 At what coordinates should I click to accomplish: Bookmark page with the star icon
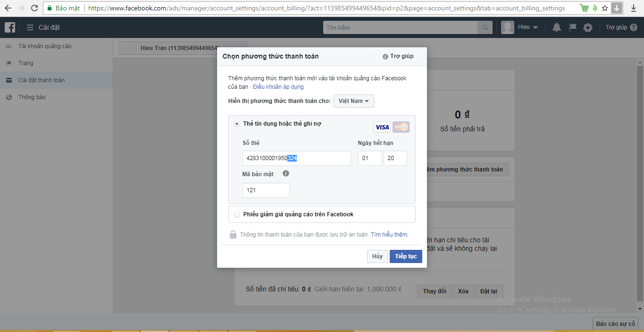click(x=605, y=8)
